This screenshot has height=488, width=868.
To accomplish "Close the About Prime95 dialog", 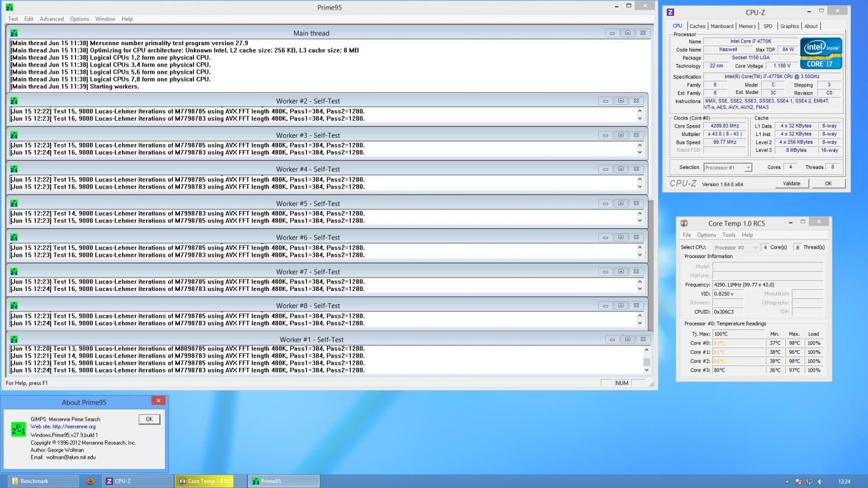I will click(x=159, y=401).
